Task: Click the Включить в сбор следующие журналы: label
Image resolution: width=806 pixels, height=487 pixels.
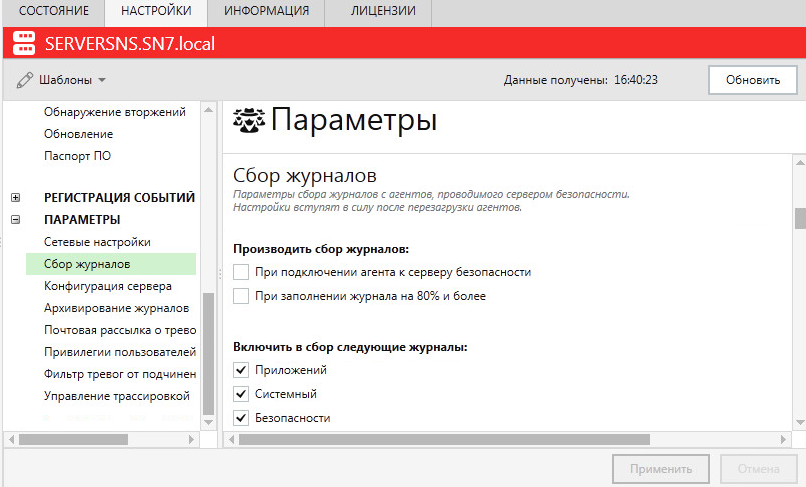Action: click(x=350, y=347)
